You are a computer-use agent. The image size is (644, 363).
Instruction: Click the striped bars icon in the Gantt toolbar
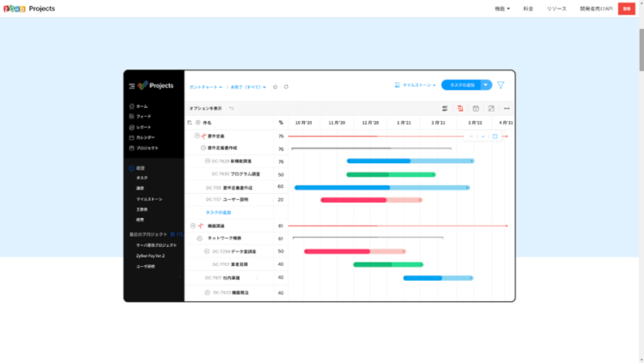pos(445,108)
